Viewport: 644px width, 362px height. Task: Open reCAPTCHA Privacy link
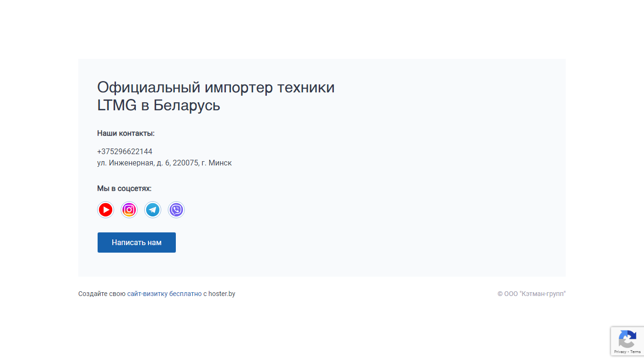[620, 352]
